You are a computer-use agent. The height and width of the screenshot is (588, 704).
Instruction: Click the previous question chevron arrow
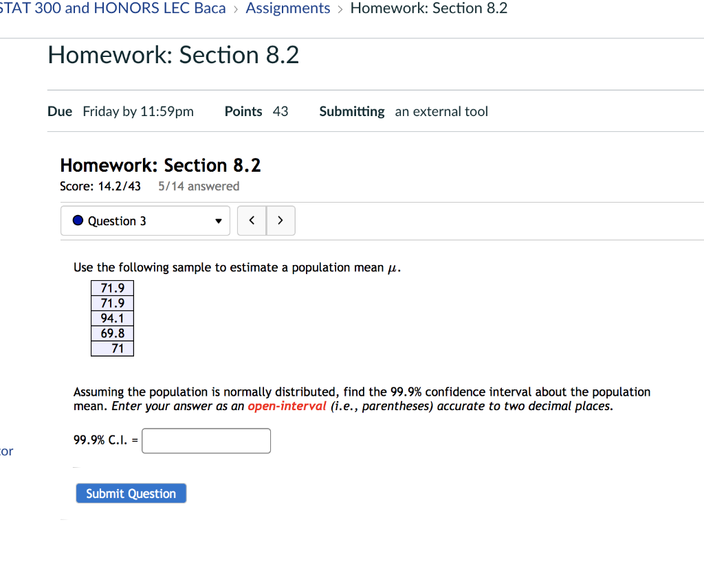(x=252, y=220)
